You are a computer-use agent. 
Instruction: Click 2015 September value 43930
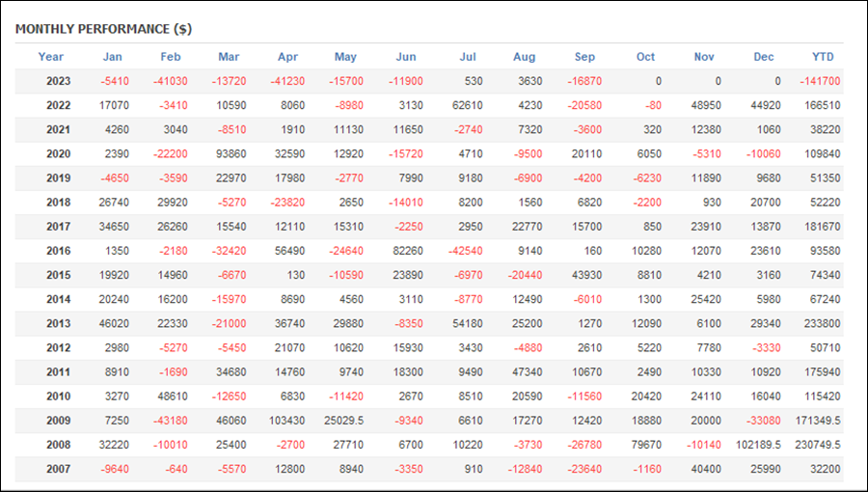(x=586, y=275)
